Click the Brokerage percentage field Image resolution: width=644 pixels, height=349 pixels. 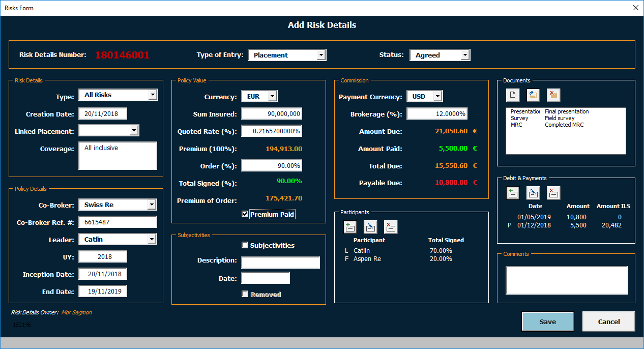tap(437, 113)
